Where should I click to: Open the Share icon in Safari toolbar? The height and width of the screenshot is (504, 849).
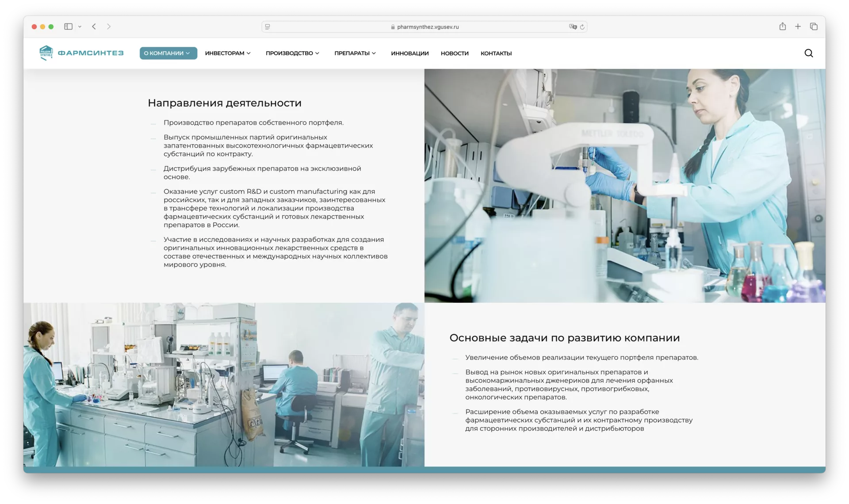click(x=782, y=27)
